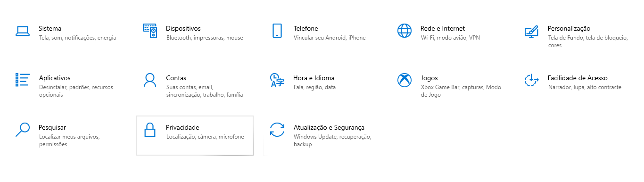Viewport: 644px width, 182px height.
Task: Select the Atualização e Segurança title
Action: coord(329,127)
